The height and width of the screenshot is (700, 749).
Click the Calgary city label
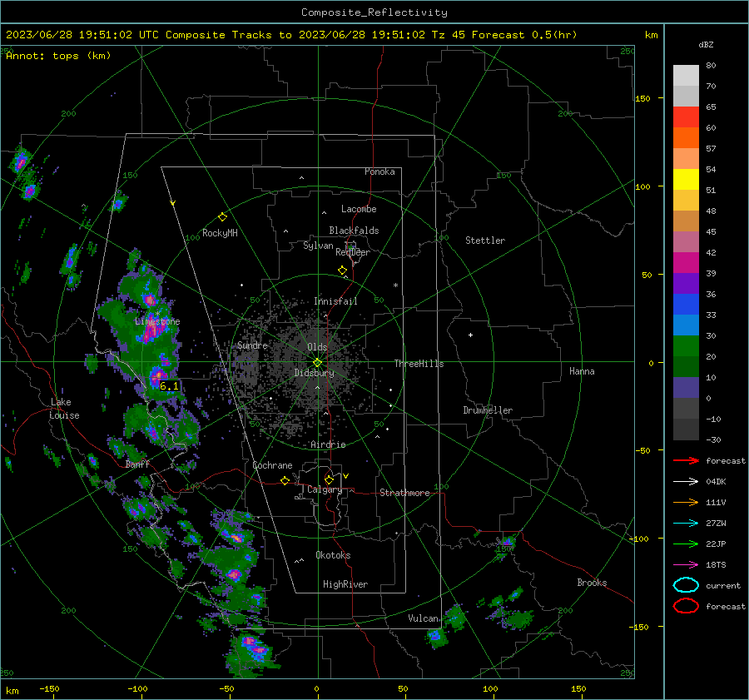[x=325, y=489]
